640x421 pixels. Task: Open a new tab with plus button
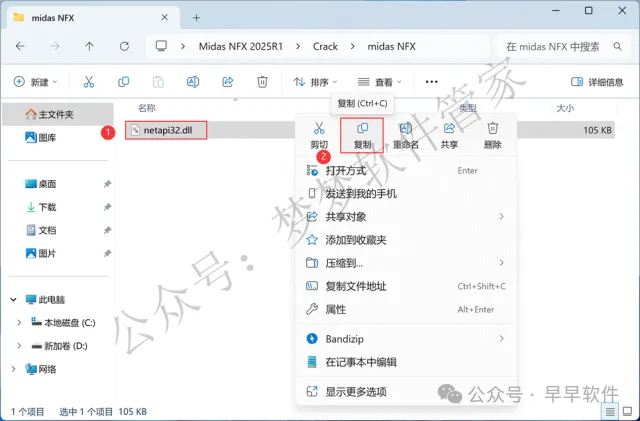tap(196, 18)
